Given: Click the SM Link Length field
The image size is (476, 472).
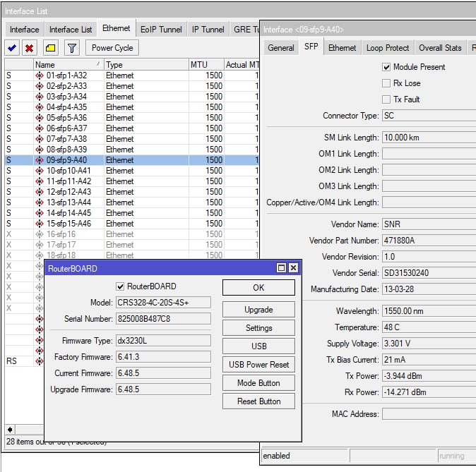Looking at the screenshot, I should point(429,138).
